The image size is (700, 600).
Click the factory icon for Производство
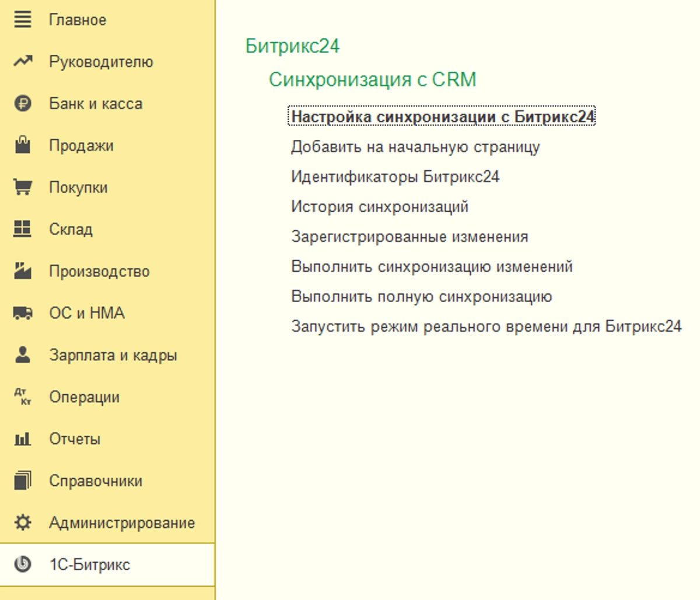pos(23,271)
